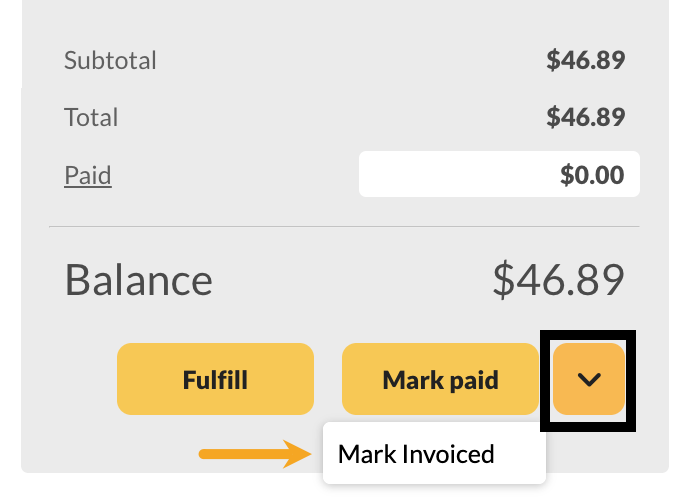Focus the Paid amount field showing $0.00

point(499,175)
